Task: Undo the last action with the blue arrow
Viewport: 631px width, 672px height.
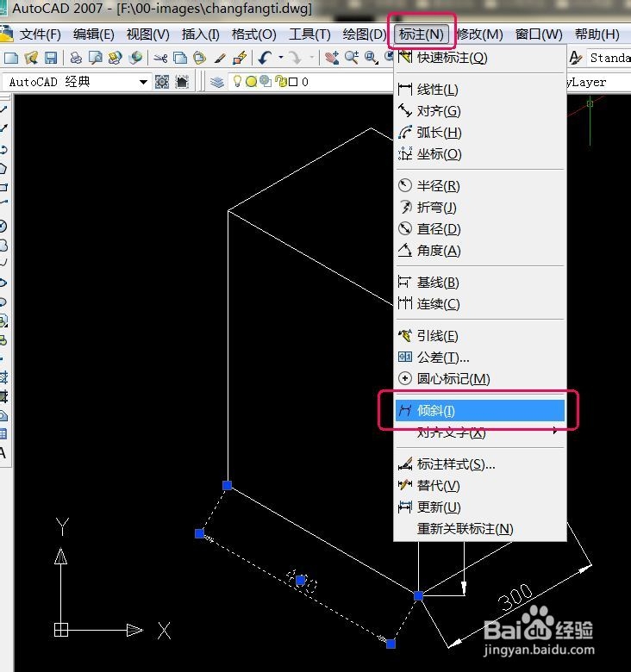Action: pyautogui.click(x=266, y=58)
